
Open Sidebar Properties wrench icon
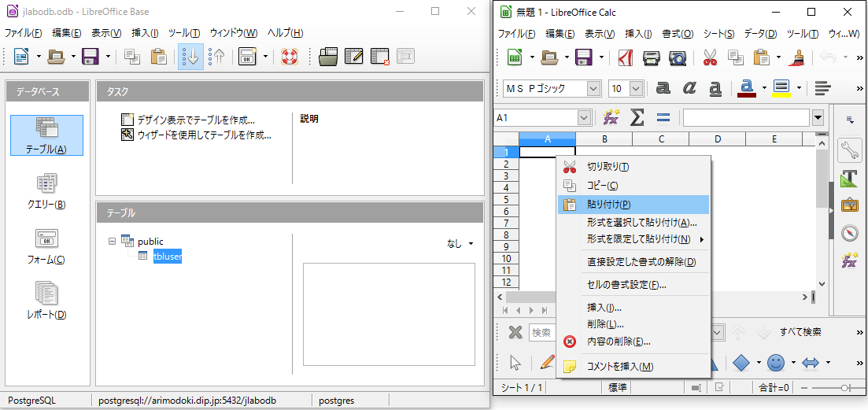click(x=849, y=150)
